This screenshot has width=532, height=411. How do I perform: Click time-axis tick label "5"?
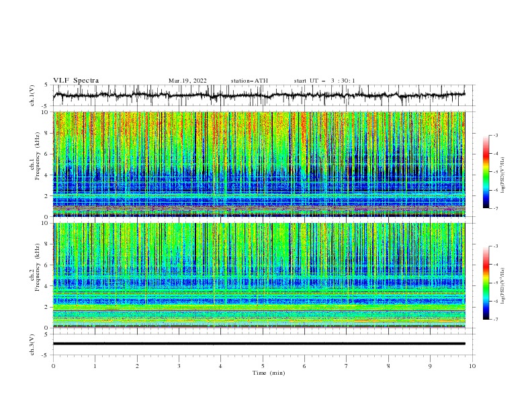tap(263, 366)
